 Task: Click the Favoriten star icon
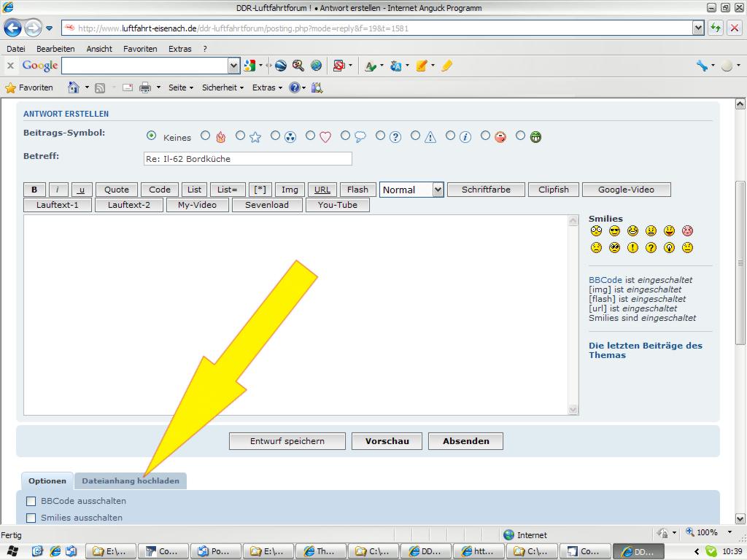click(x=11, y=87)
